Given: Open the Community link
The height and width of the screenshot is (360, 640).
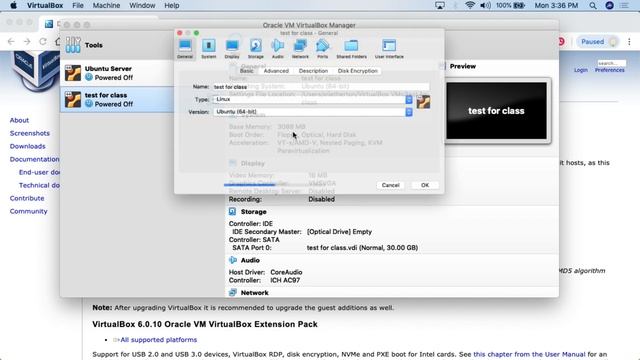Looking at the screenshot, I should [x=29, y=211].
